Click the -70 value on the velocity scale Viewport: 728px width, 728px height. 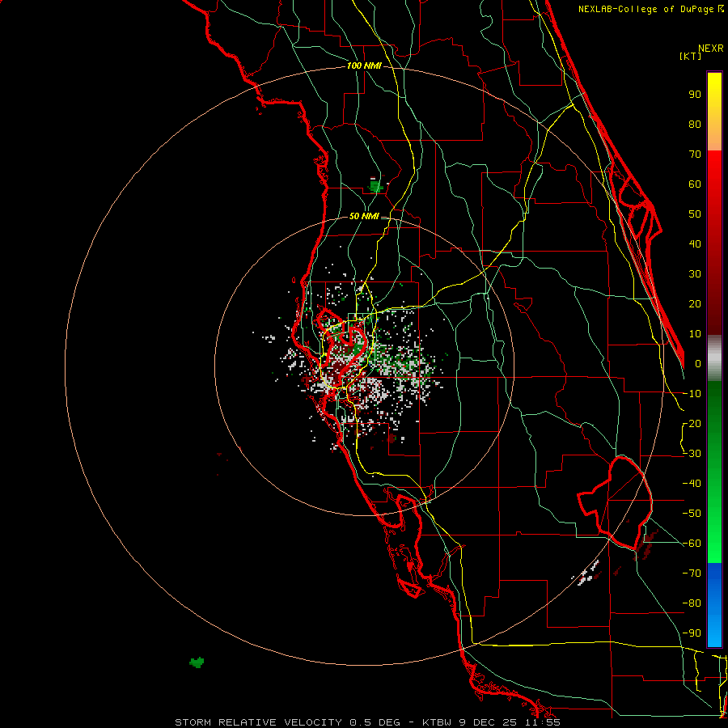[x=692, y=574]
